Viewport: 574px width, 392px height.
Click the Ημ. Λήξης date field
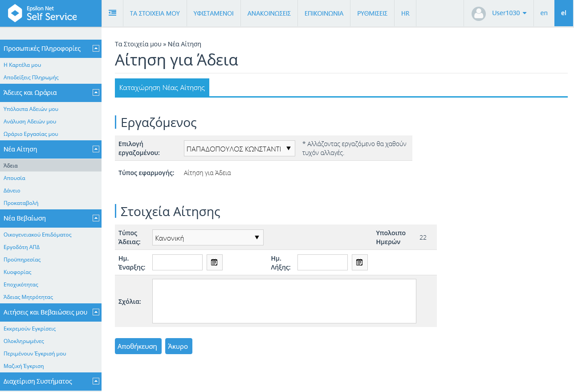click(322, 262)
